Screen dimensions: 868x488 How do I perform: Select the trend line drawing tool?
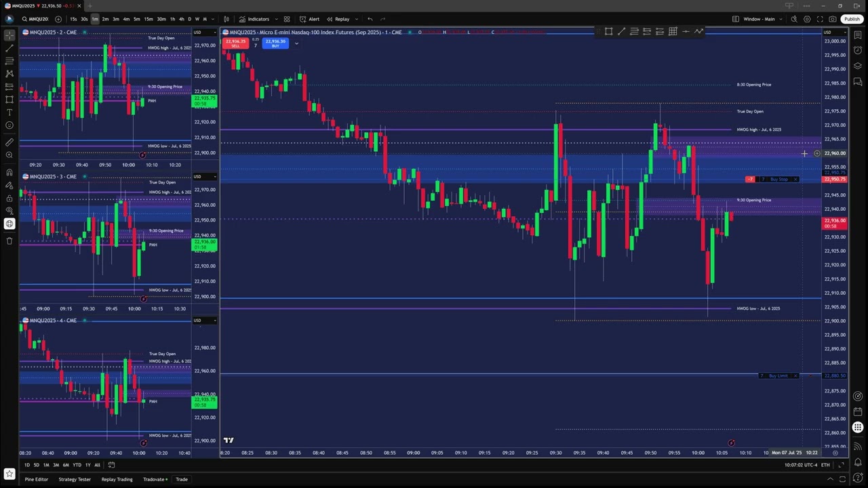(x=9, y=48)
